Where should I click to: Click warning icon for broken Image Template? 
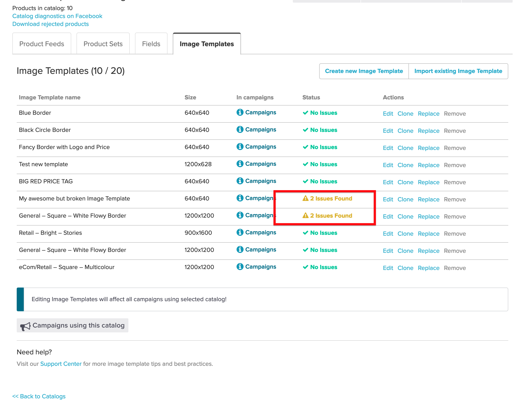[305, 198]
